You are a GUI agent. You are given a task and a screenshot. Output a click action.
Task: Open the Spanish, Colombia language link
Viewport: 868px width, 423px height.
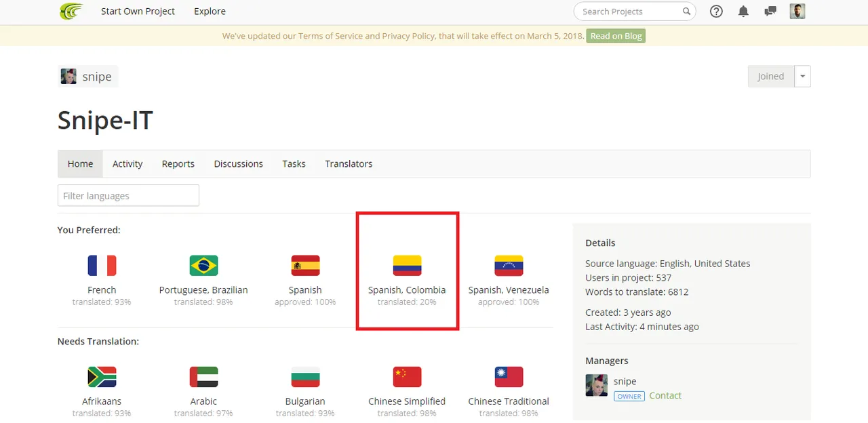[x=407, y=290]
